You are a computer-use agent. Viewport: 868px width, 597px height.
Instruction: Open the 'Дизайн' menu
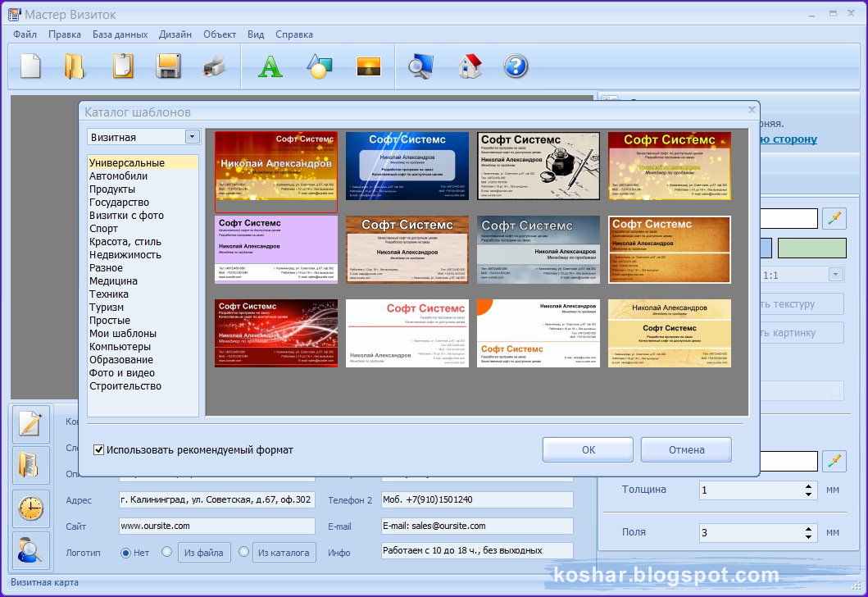(175, 34)
